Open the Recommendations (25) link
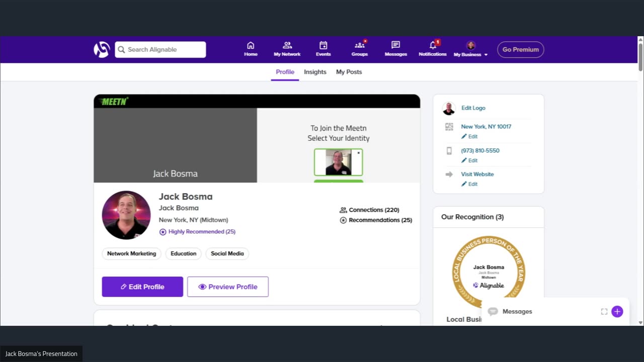Image resolution: width=644 pixels, height=362 pixels. pos(376,220)
